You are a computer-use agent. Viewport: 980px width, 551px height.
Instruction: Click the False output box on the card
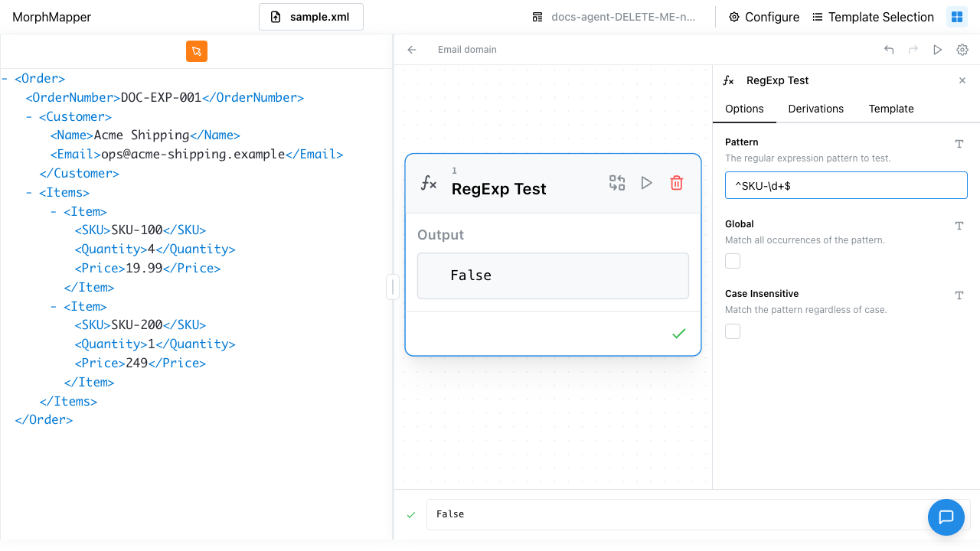click(553, 275)
